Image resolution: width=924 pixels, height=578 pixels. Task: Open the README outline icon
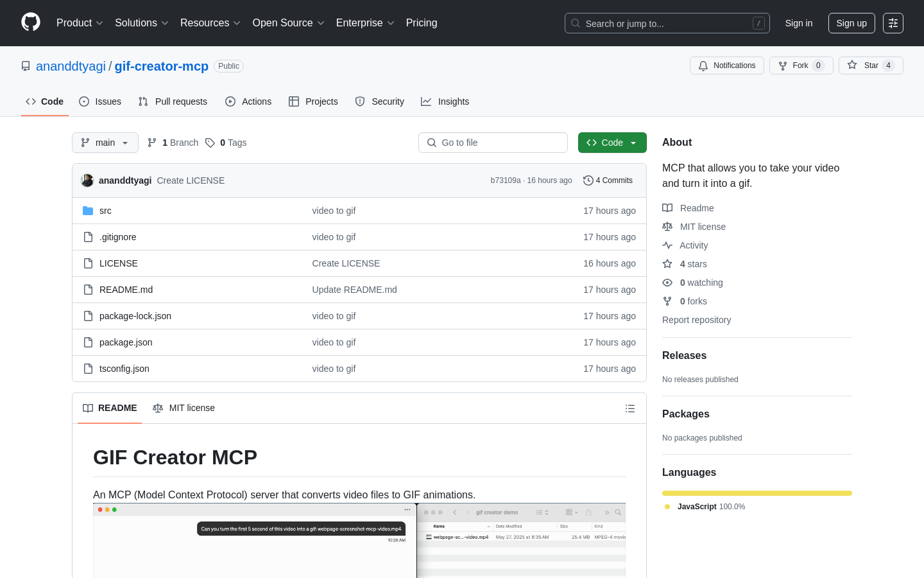click(630, 408)
